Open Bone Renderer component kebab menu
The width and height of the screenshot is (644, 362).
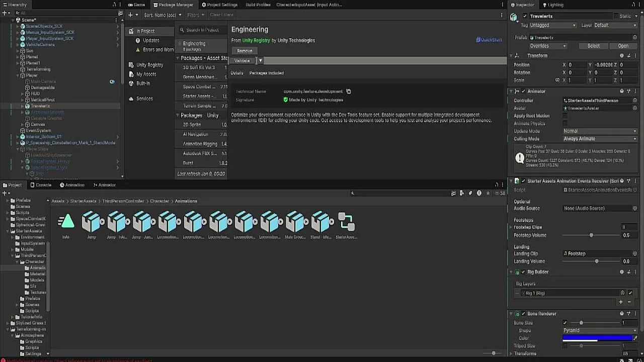(x=635, y=314)
